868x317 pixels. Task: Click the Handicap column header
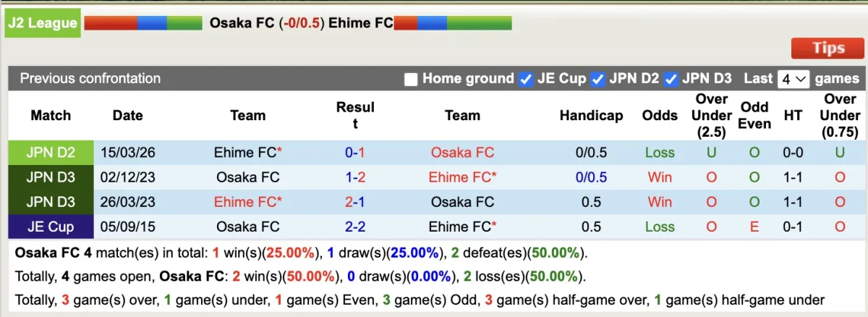tap(591, 115)
